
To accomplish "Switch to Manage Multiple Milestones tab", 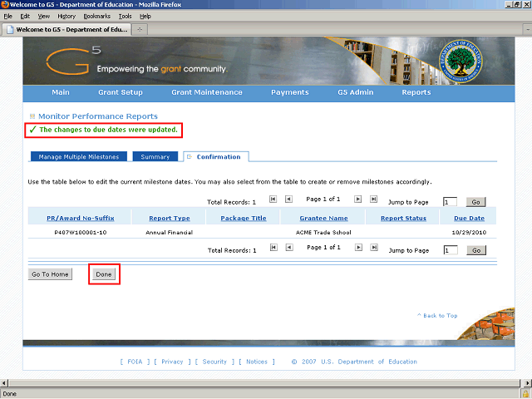I will [79, 157].
